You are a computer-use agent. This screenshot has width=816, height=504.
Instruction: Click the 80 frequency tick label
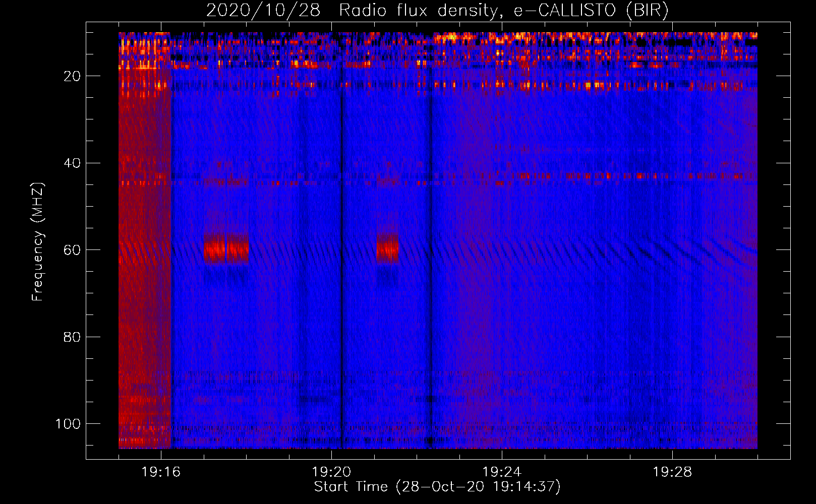click(x=72, y=337)
